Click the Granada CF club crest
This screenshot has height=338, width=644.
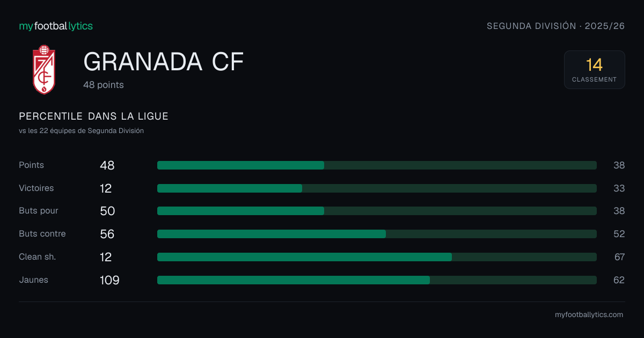pos(44,70)
